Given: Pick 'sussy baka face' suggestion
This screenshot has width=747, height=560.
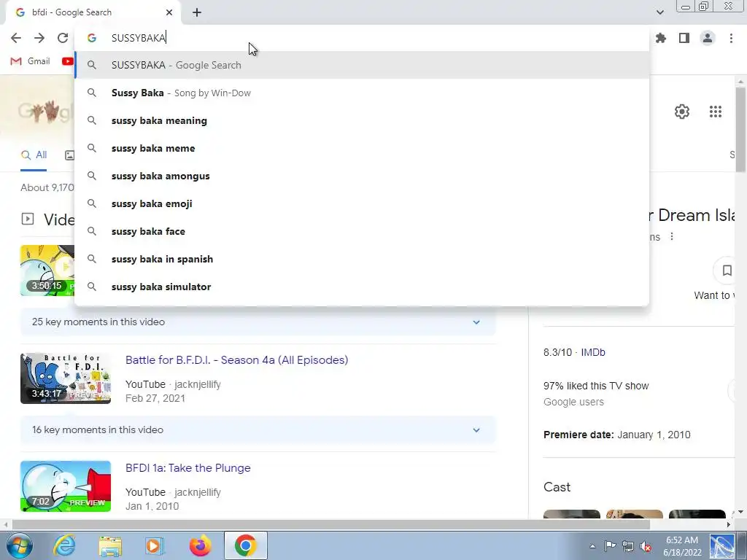Looking at the screenshot, I should [x=362, y=231].
